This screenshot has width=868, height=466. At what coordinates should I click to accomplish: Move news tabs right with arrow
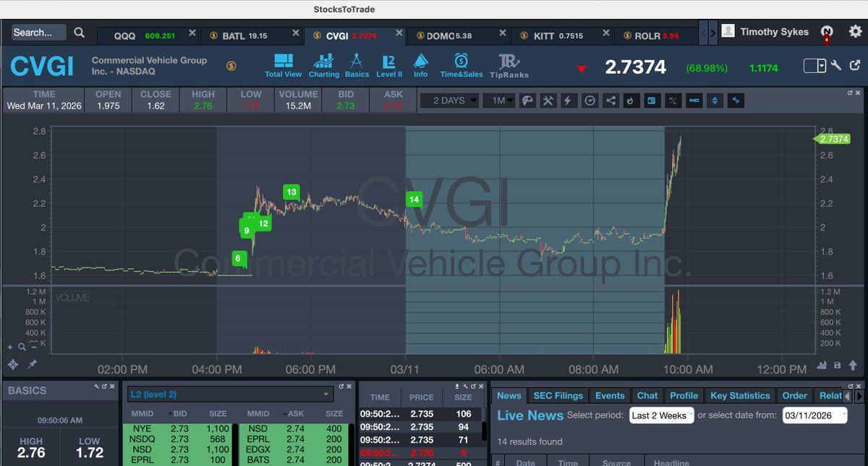point(859,396)
